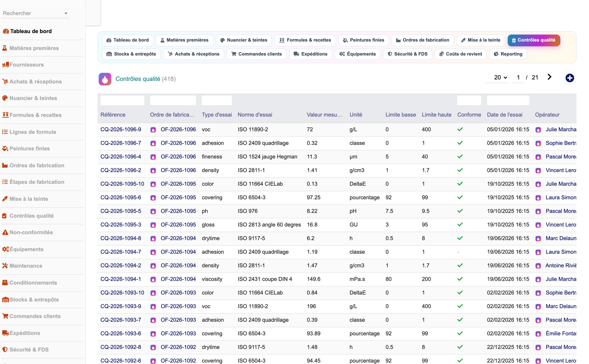The image size is (589, 364).
Task: Click the warehouse icon for Stocks & entrepôts sidebar
Action: coord(5,300)
